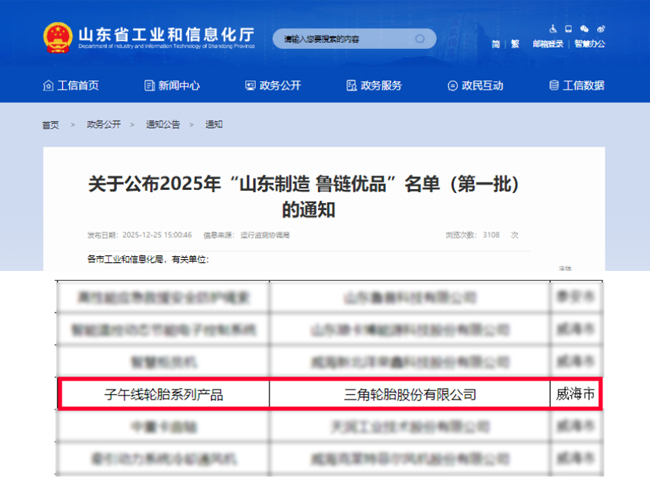Image resolution: width=650 pixels, height=477 pixels.
Task: Open the 政民互动 menu
Action: click(x=474, y=86)
